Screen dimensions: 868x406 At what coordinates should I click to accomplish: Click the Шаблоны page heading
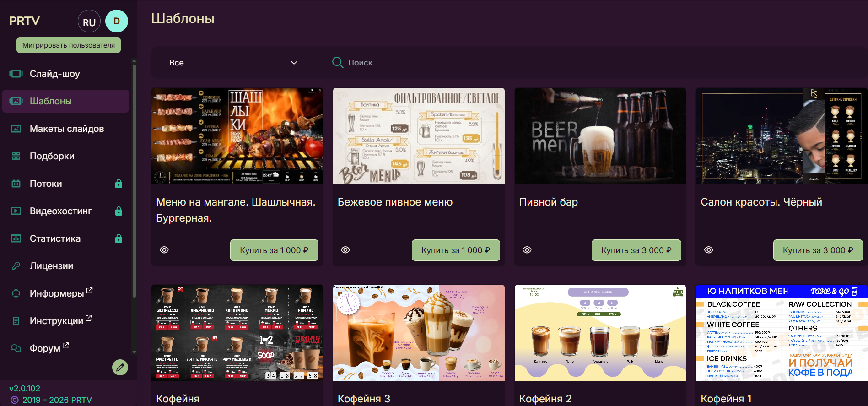pos(183,19)
